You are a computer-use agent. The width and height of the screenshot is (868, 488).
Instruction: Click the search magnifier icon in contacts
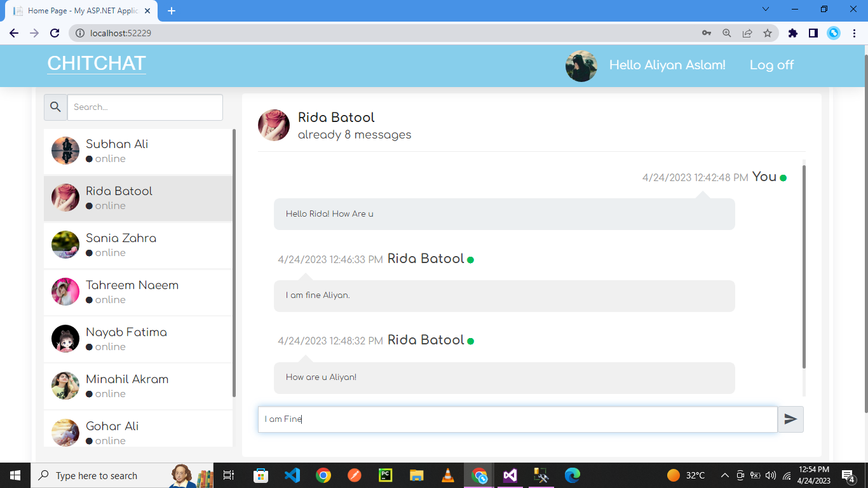click(55, 107)
